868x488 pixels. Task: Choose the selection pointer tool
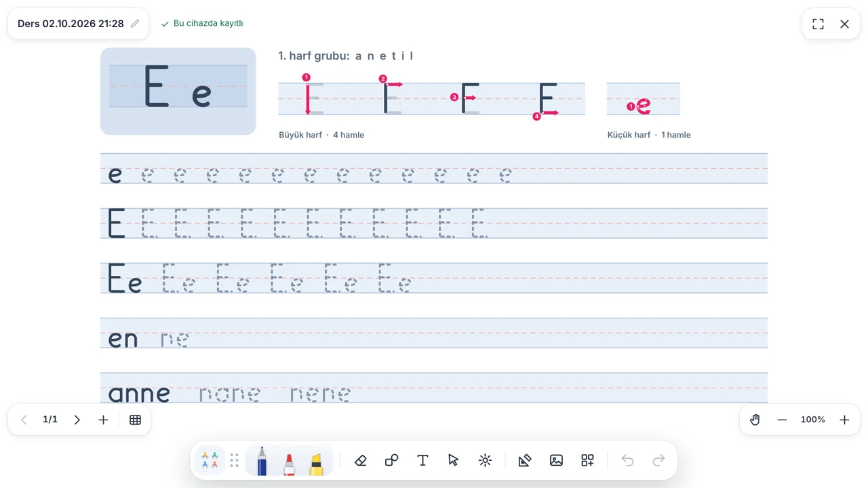pyautogui.click(x=454, y=461)
